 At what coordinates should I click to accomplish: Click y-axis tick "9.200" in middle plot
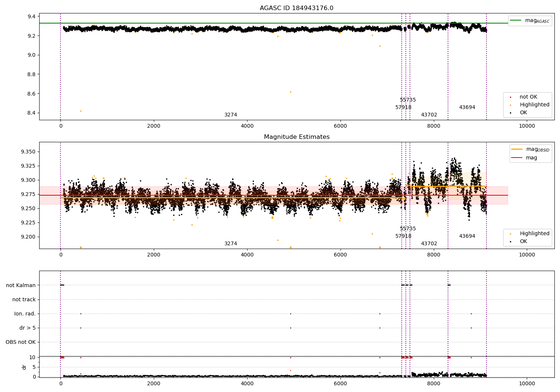click(28, 237)
